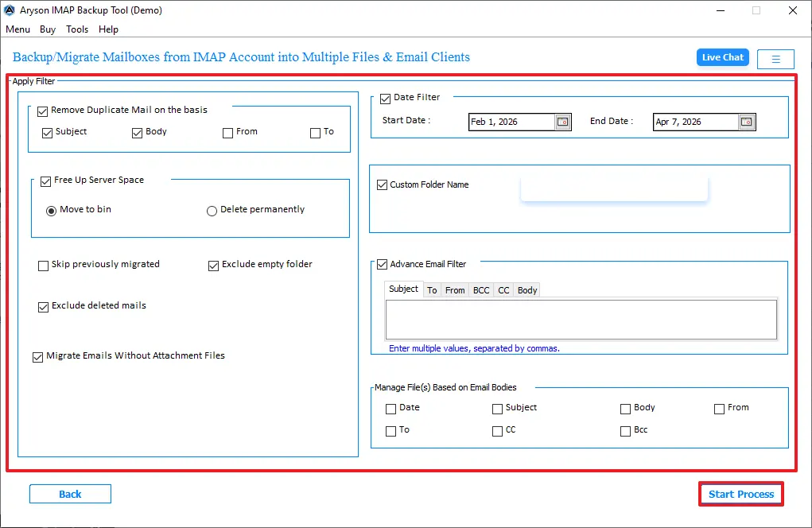Click the End Date field showing Apr 7, 2026
The image size is (812, 528).
[695, 122]
